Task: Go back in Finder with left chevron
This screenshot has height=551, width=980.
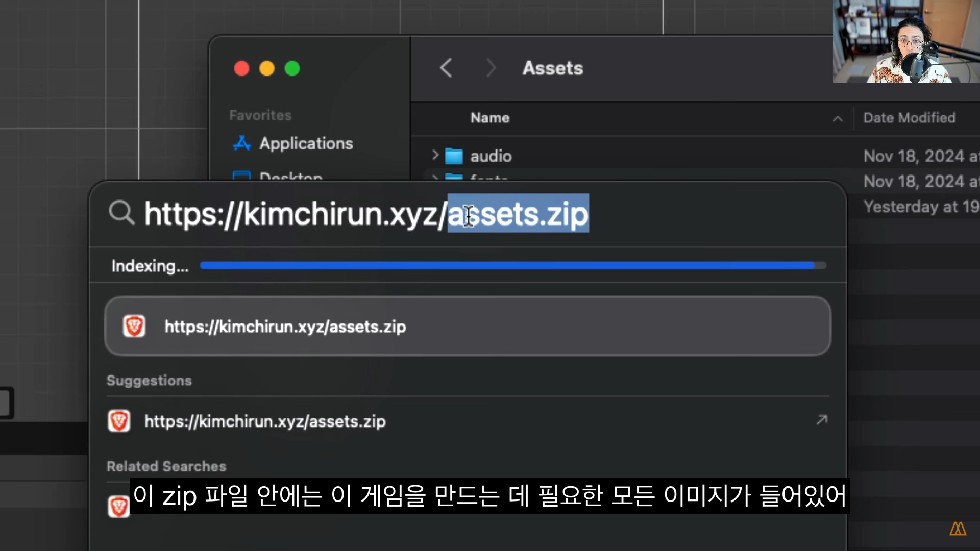Action: click(x=446, y=68)
